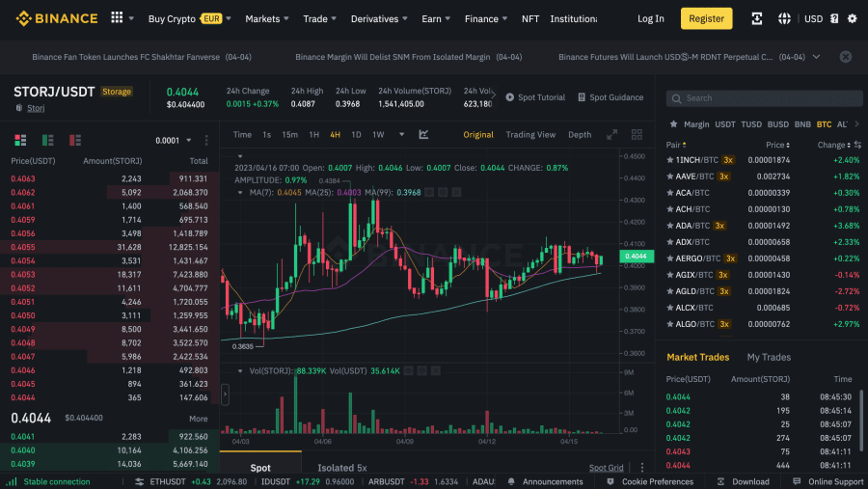868x489 pixels.
Task: Select the Original chart view
Action: coord(478,135)
